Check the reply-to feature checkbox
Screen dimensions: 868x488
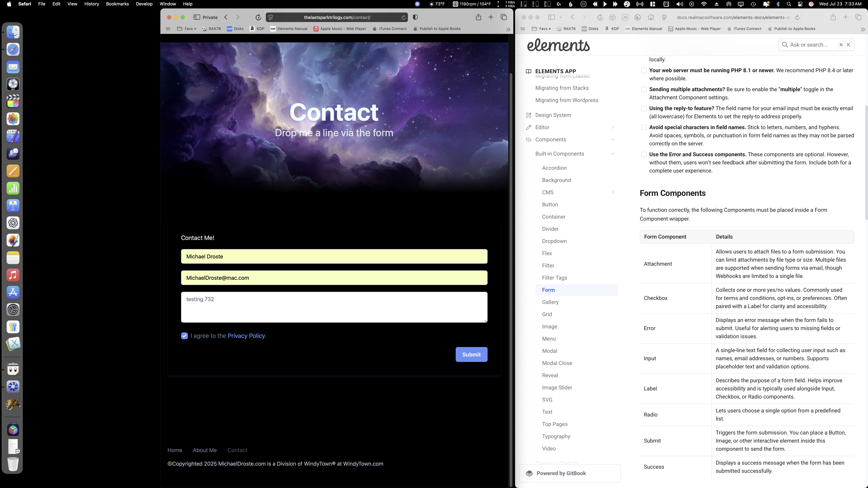click(x=644, y=108)
